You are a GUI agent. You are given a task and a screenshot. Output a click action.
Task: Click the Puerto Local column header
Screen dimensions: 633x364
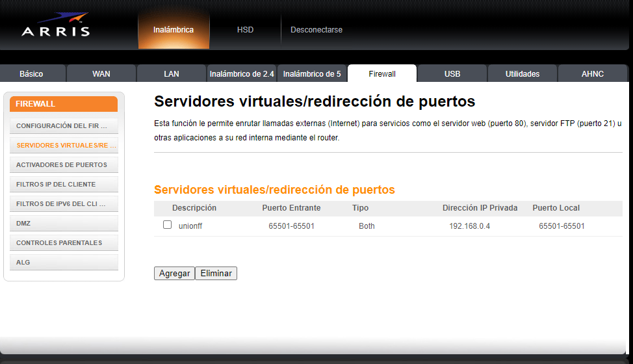click(556, 208)
